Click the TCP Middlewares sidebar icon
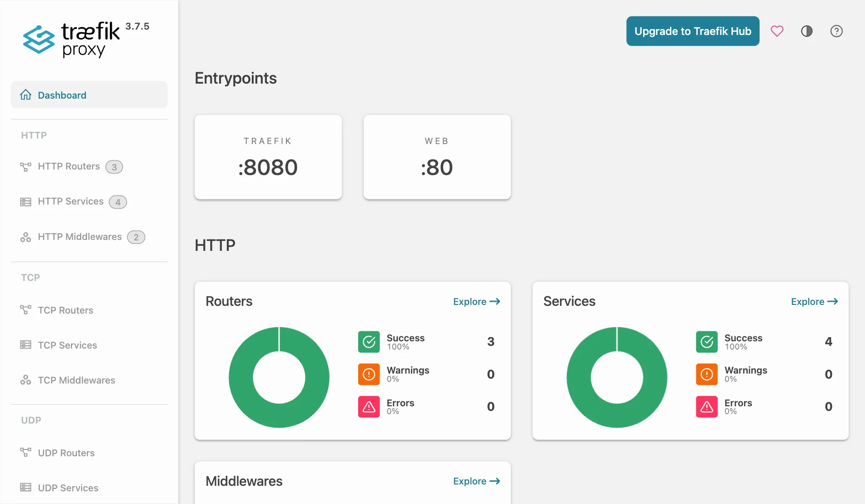Viewport: 865px width, 504px height. point(26,380)
